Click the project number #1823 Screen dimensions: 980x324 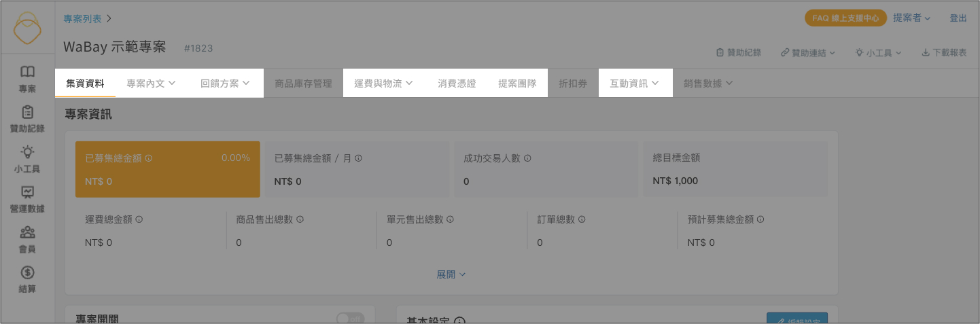[198, 48]
